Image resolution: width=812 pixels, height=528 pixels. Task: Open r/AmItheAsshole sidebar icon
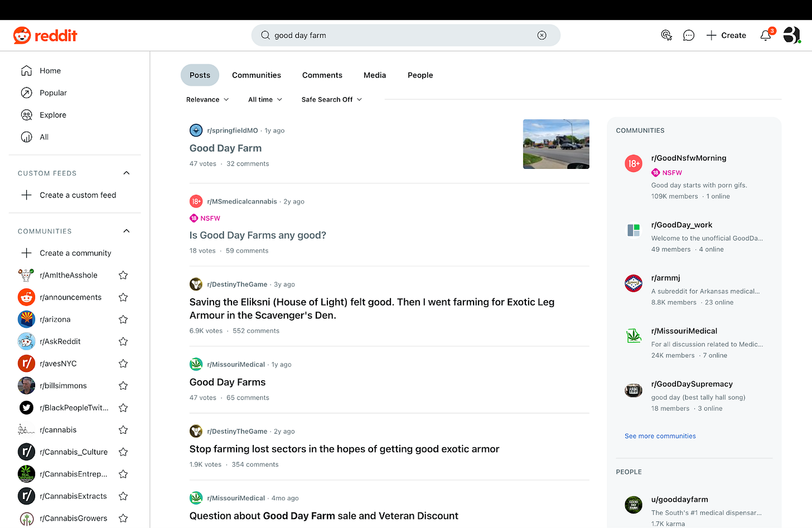tap(26, 275)
